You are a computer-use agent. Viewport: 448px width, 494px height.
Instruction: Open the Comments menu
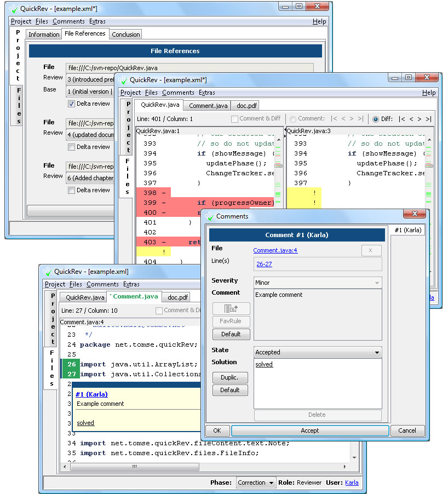pyautogui.click(x=102, y=284)
